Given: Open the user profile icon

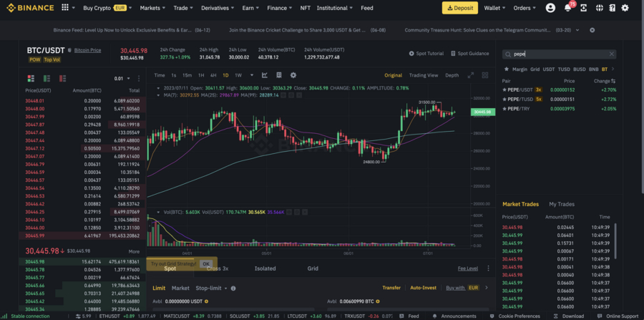Looking at the screenshot, I should coord(550,8).
